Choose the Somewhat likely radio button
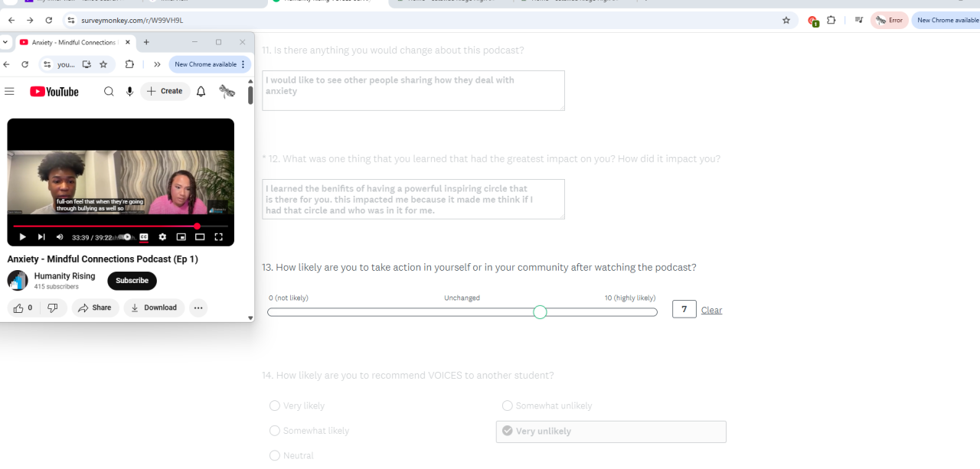 275,431
